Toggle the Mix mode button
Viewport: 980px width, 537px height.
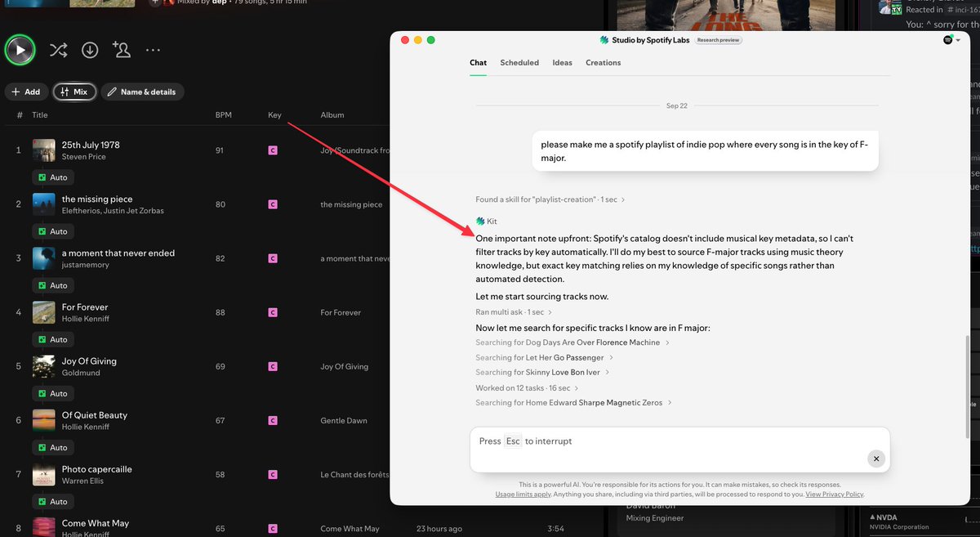74,92
